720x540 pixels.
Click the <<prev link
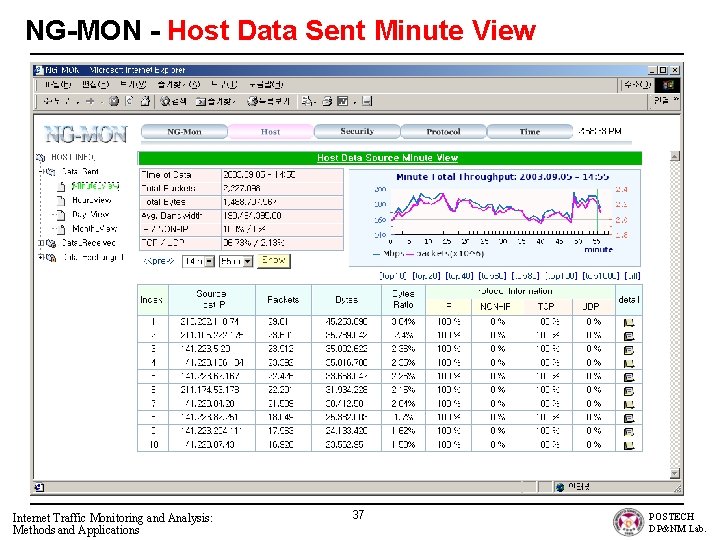pyautogui.click(x=158, y=261)
